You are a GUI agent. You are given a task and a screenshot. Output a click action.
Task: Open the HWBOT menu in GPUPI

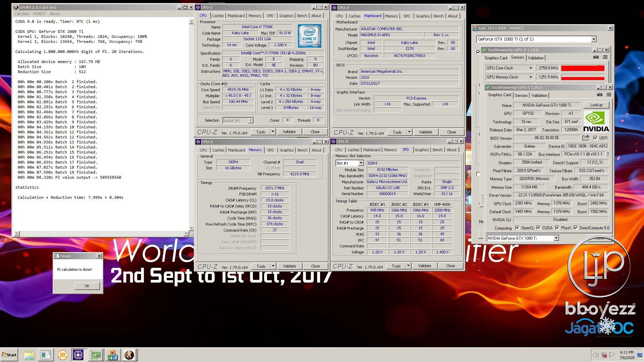pyautogui.click(x=39, y=14)
